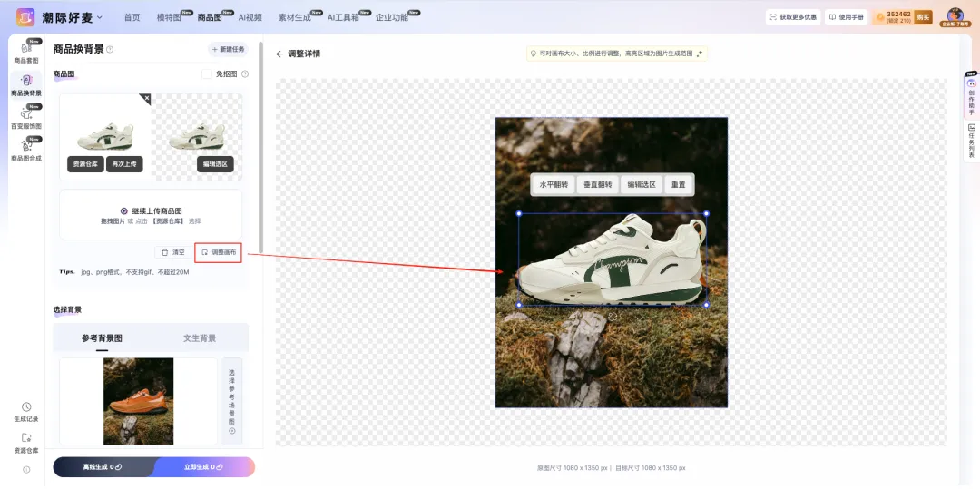Click the 获取更多优惠 button
The image size is (980, 489).
coord(793,17)
